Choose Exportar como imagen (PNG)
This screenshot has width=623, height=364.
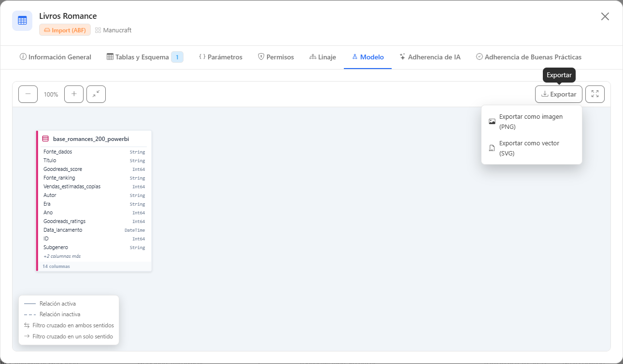(532, 122)
